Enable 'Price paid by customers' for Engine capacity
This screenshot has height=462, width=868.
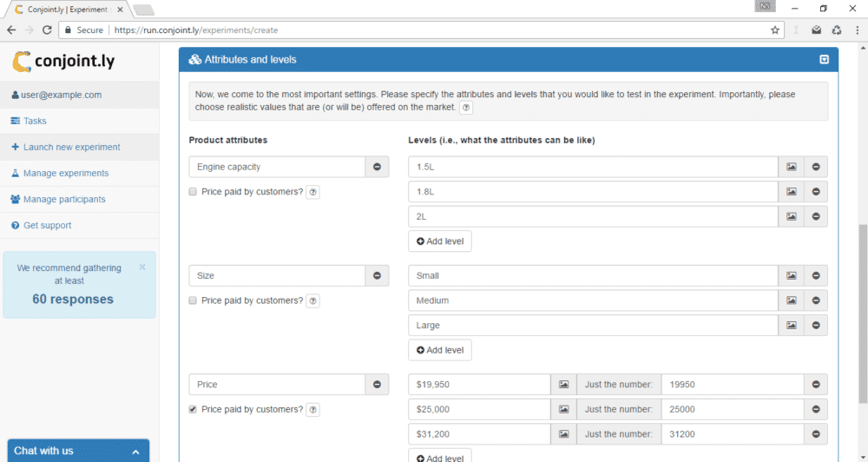(194, 192)
